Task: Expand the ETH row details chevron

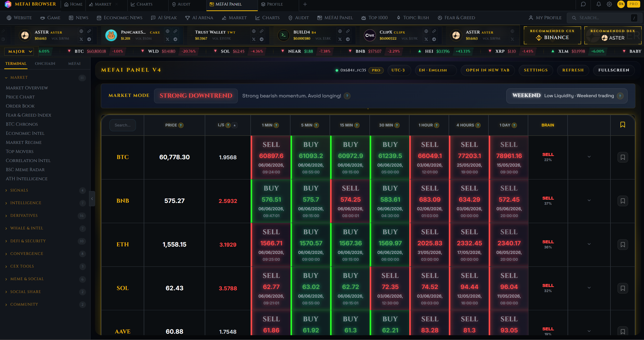Action: pos(589,244)
